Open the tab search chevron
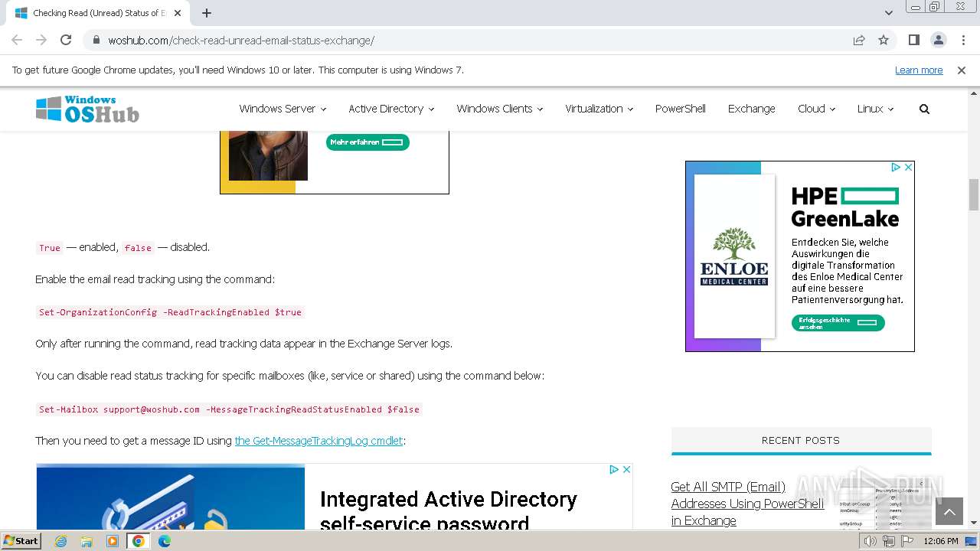The width and height of the screenshot is (980, 551). point(889,13)
